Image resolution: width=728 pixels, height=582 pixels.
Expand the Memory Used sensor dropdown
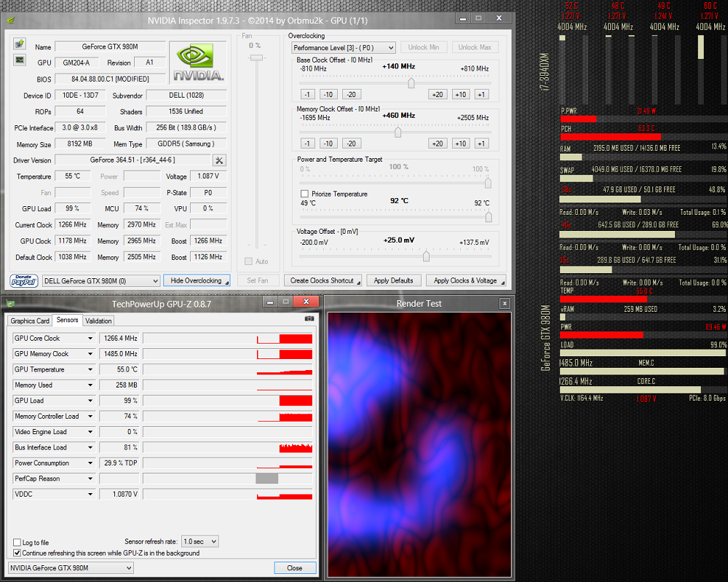[x=90, y=385]
